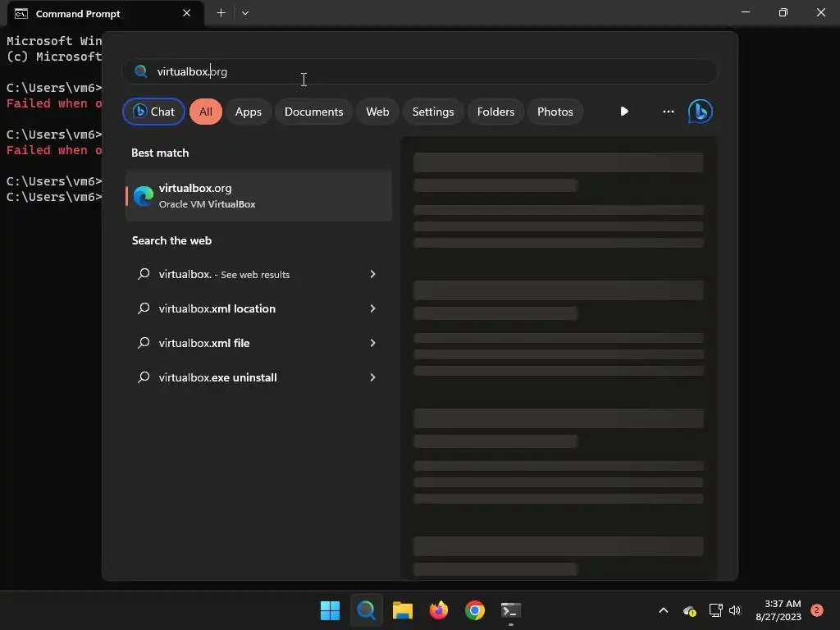This screenshot has height=630, width=840.
Task: Click search icon beside 'virtualbox.exe uninstall'
Action: point(144,377)
